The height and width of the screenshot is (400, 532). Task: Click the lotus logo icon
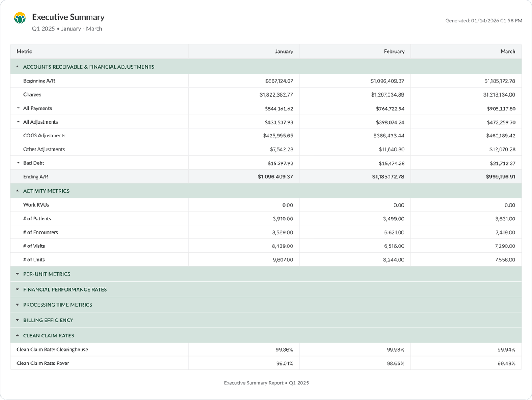20,18
